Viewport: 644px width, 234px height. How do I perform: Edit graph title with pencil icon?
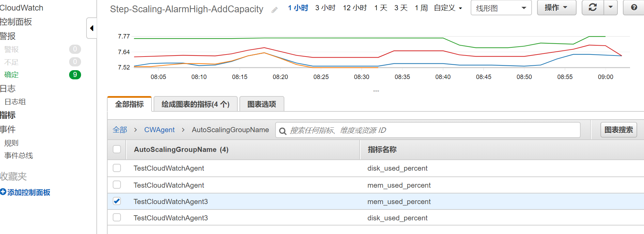[x=274, y=10]
